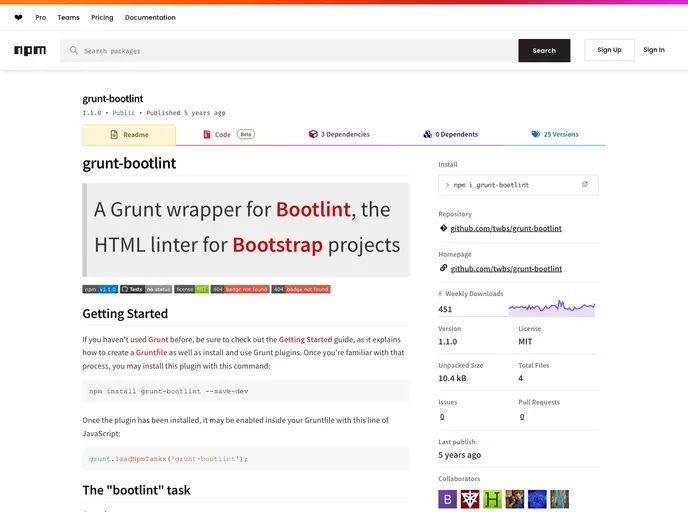This screenshot has height=512, width=688.
Task: Click the Readme tab file icon
Action: click(x=114, y=134)
